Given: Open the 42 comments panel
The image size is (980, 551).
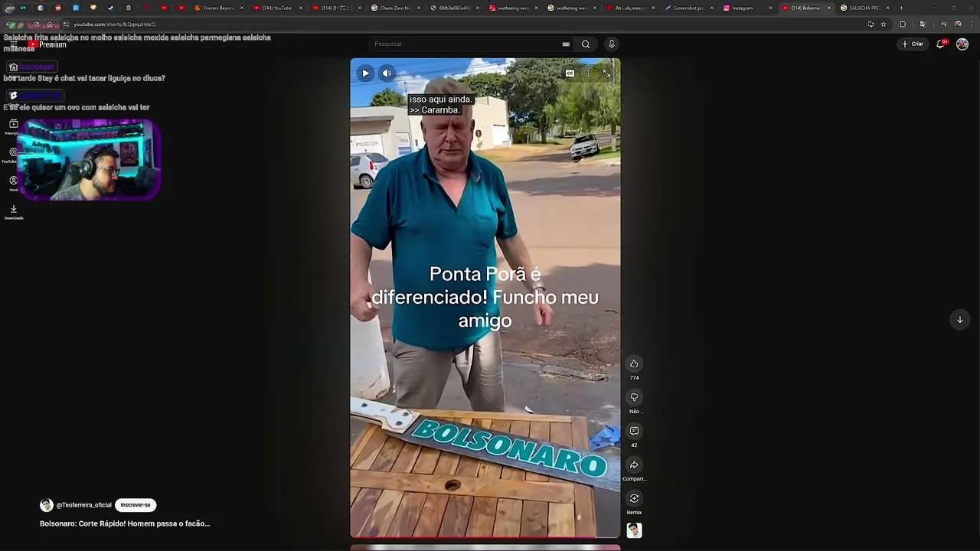Looking at the screenshot, I should 634,431.
